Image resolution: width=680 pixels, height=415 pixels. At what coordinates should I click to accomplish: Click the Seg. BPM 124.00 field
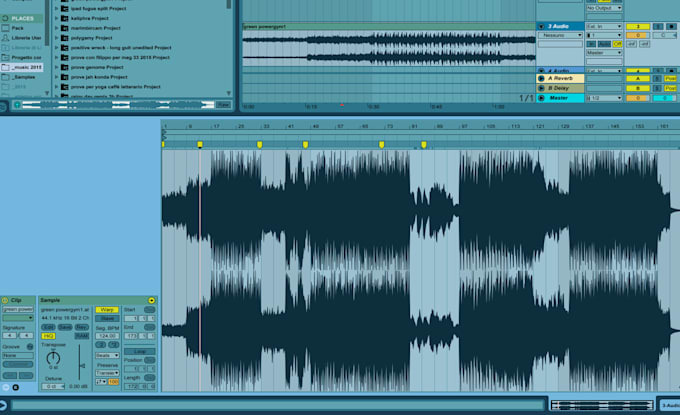(x=107, y=336)
